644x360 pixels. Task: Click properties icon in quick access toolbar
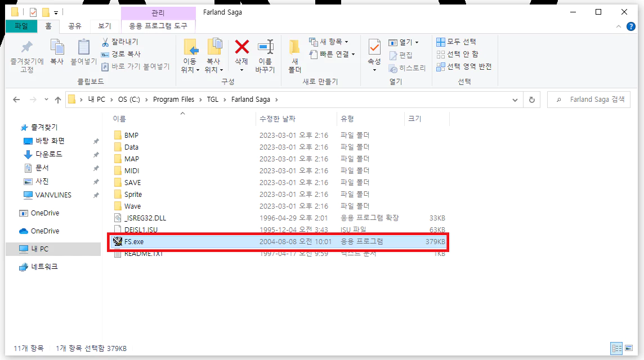pyautogui.click(x=33, y=12)
